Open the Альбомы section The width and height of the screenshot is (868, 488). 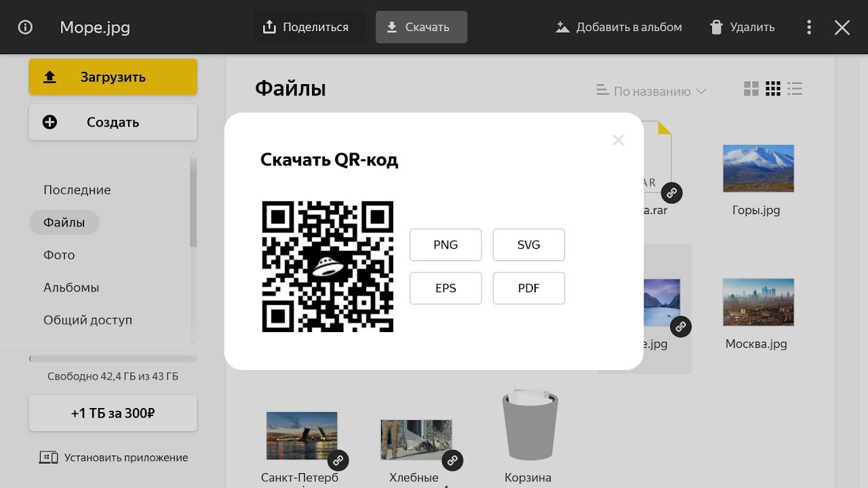71,287
